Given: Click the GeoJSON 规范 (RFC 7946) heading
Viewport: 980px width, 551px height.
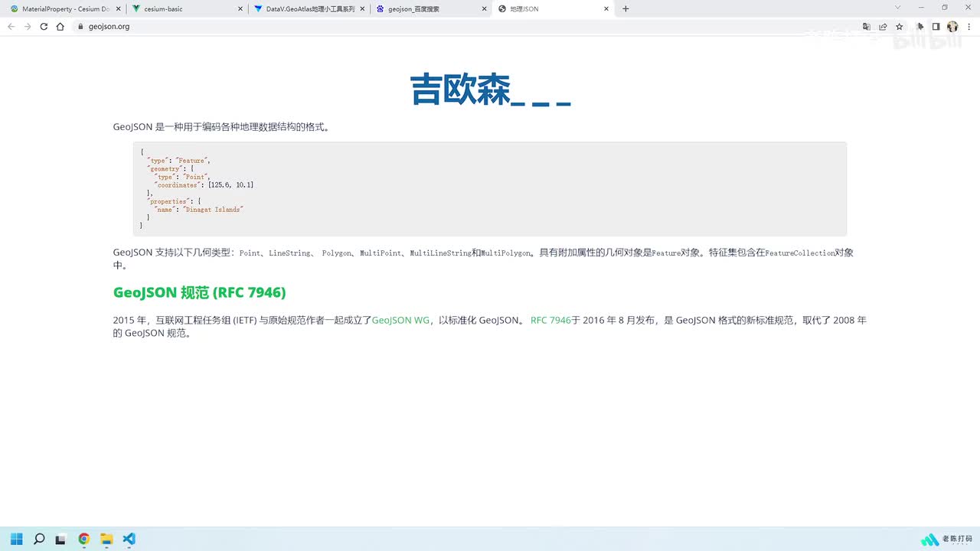Looking at the screenshot, I should coord(199,292).
